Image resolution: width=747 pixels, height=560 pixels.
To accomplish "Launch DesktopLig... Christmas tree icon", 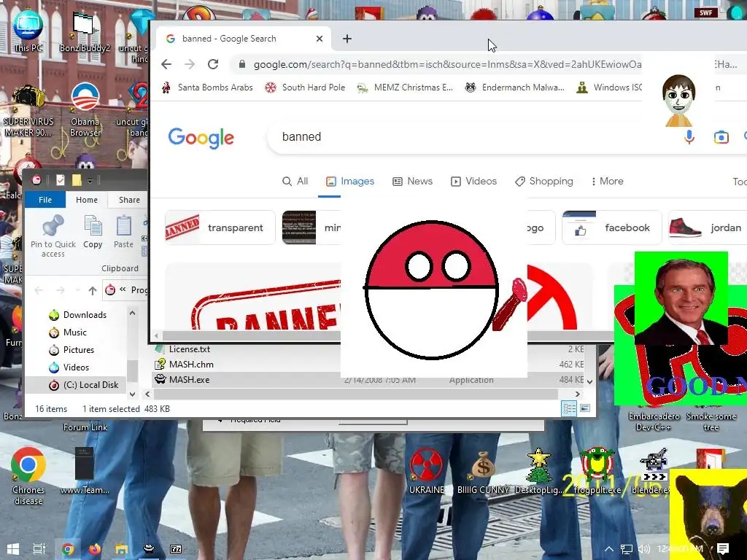I will click(539, 472).
